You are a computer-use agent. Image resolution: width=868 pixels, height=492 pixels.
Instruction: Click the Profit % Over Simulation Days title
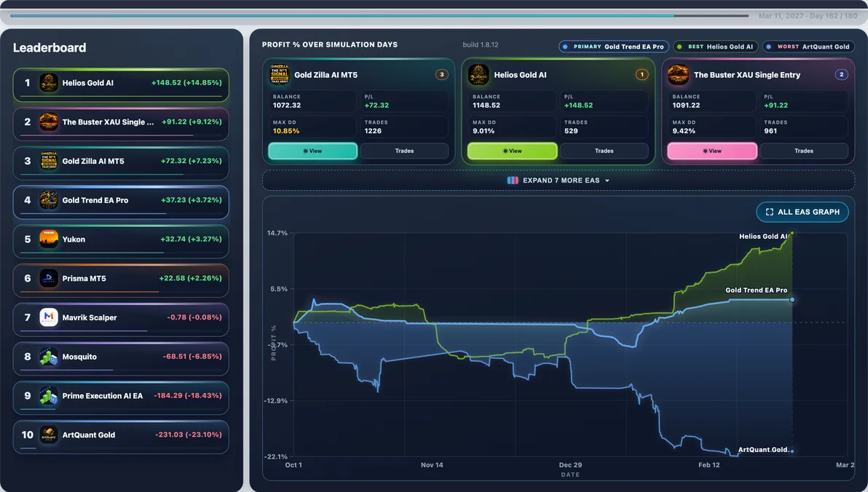329,45
